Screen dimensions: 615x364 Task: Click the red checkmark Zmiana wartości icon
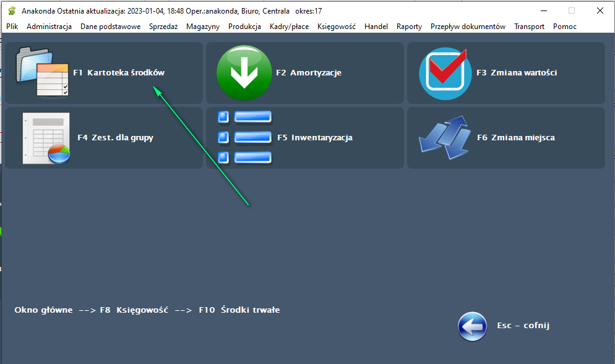click(x=445, y=74)
